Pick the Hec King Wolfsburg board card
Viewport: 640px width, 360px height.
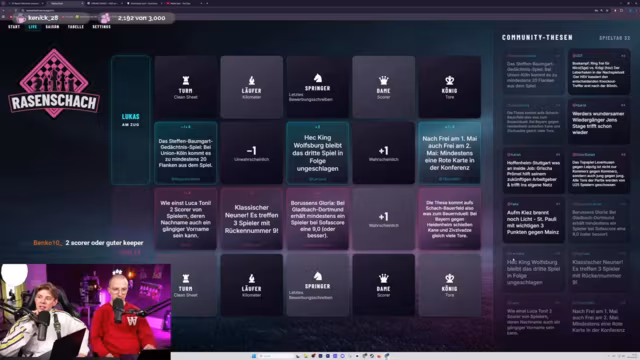[x=318, y=153]
